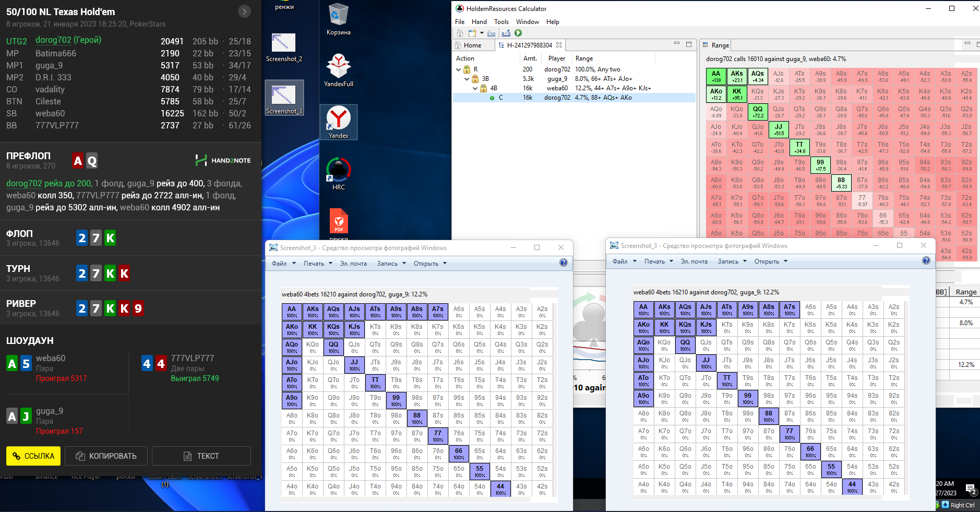980x512 pixels.
Task: Open the Help menu in HoldemResources Calculator
Action: click(553, 22)
